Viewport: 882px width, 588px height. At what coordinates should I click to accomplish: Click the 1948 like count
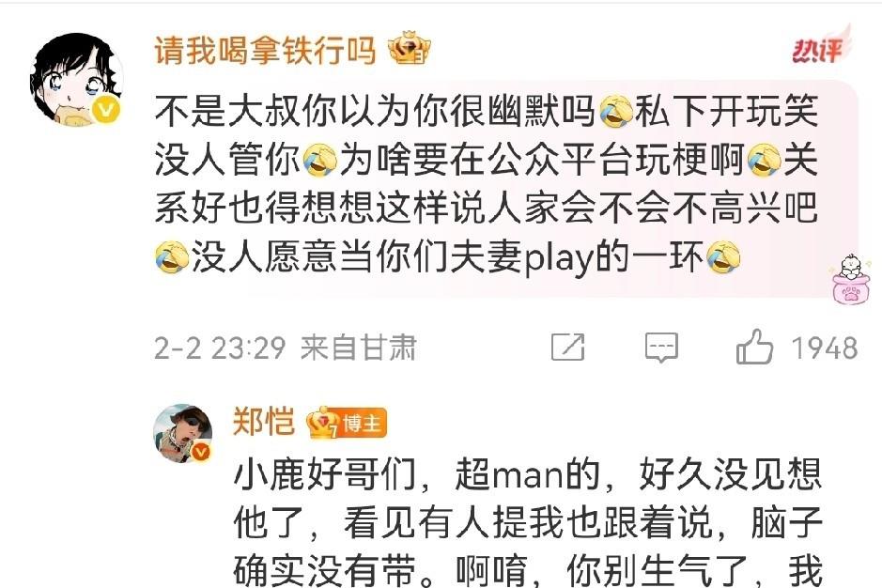(825, 348)
